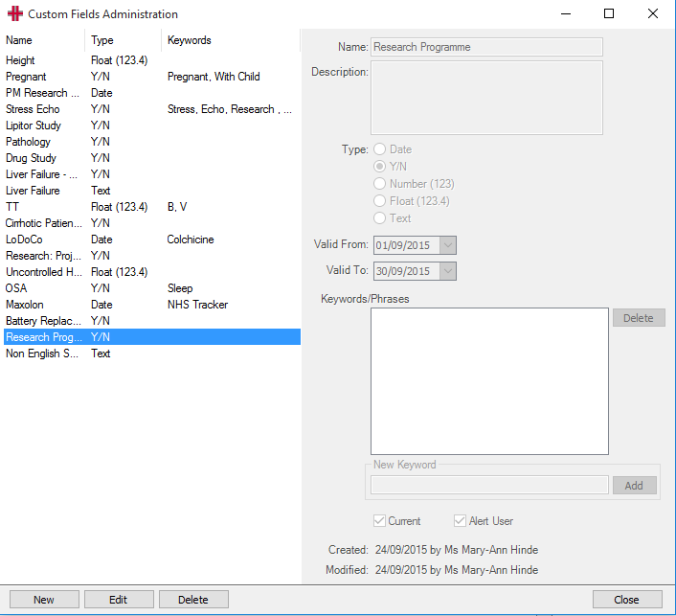Select the Pathology row
Image resolution: width=676 pixels, height=616 pixels.
tap(152, 142)
